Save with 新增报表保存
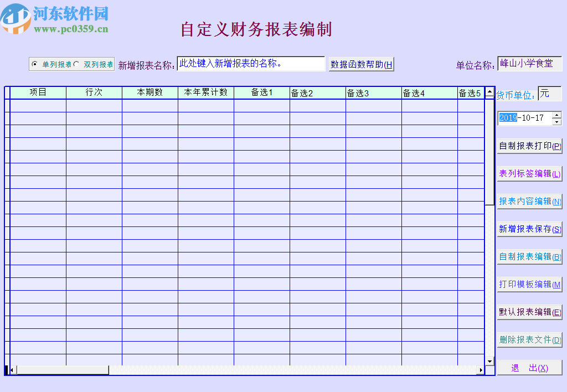Image resolution: width=567 pixels, height=392 pixels. click(529, 229)
